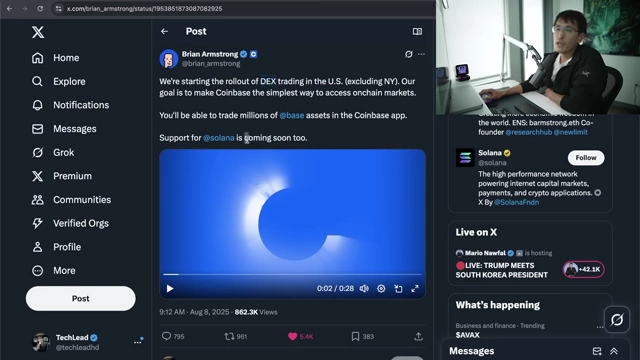
Task: Open the post's three-dot options menu
Action: pos(421,54)
